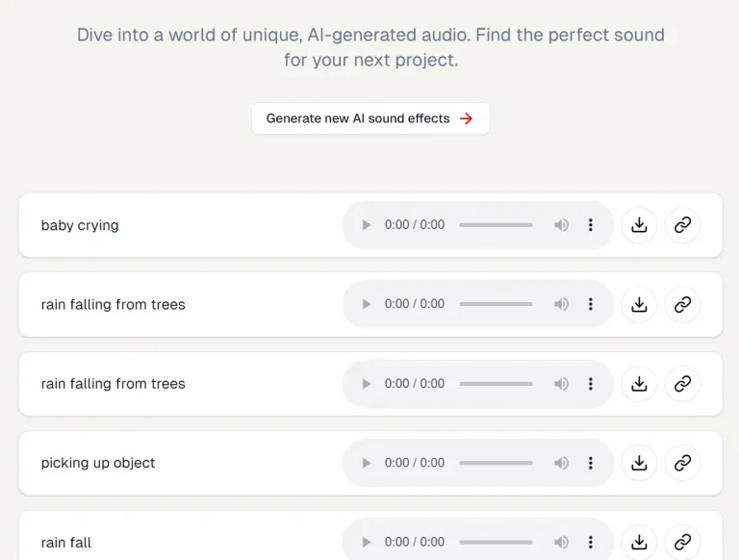This screenshot has height=560, width=739.
Task: Copy link for second rain falling from trees
Action: click(682, 383)
